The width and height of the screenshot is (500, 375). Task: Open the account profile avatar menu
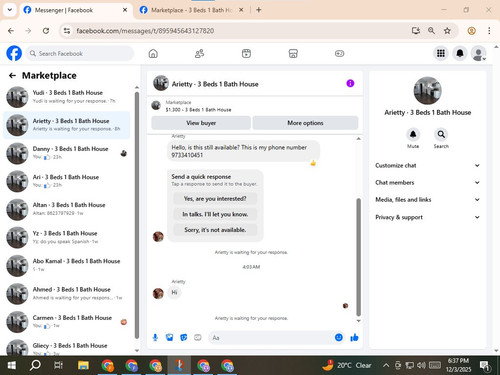click(478, 53)
